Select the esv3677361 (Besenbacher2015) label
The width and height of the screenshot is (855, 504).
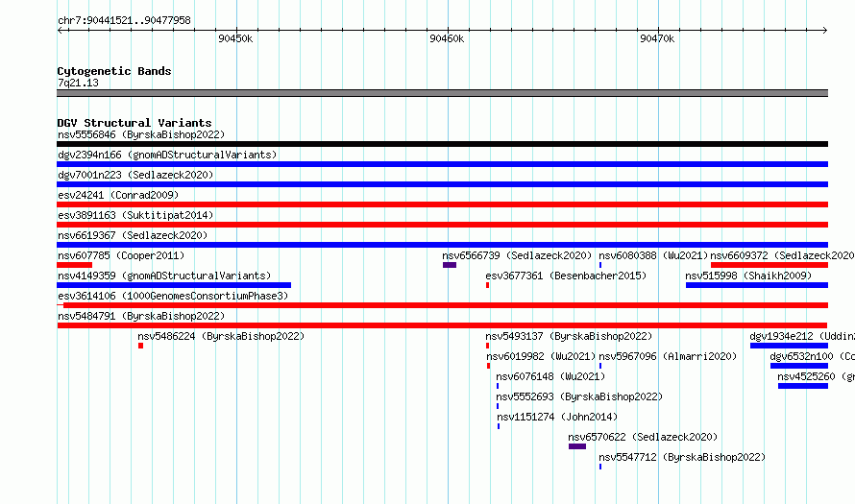click(x=566, y=276)
